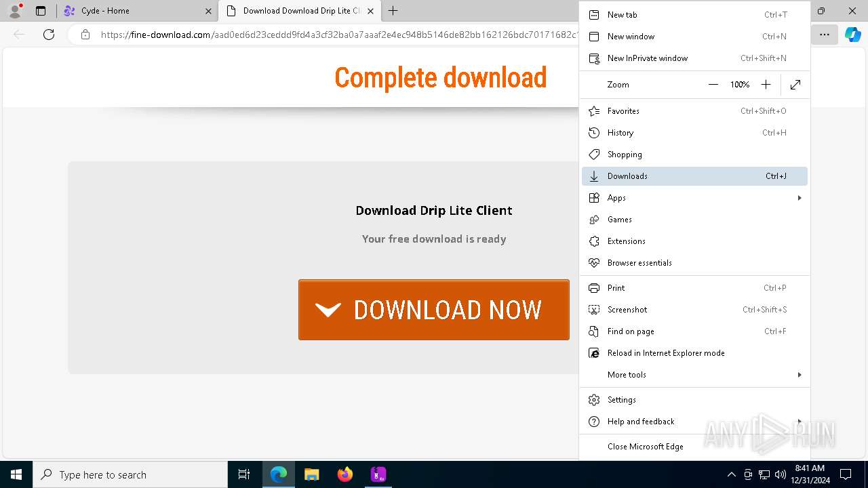Open the taskbar clock and date
Viewport: 868px width, 488px height.
coord(810,474)
